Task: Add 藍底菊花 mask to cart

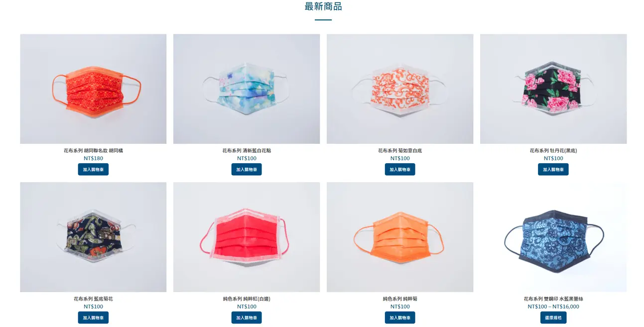Action: click(x=93, y=318)
